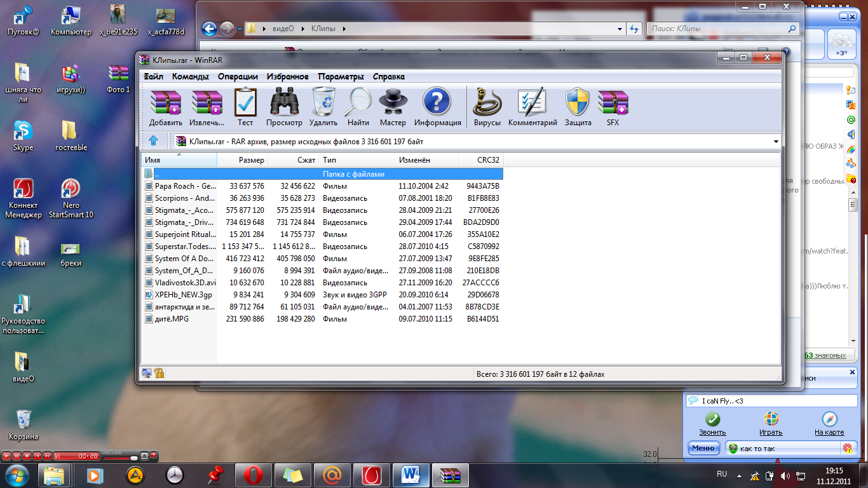Click the drive icon in WinRAR status bar
868x488 pixels.
(147, 374)
